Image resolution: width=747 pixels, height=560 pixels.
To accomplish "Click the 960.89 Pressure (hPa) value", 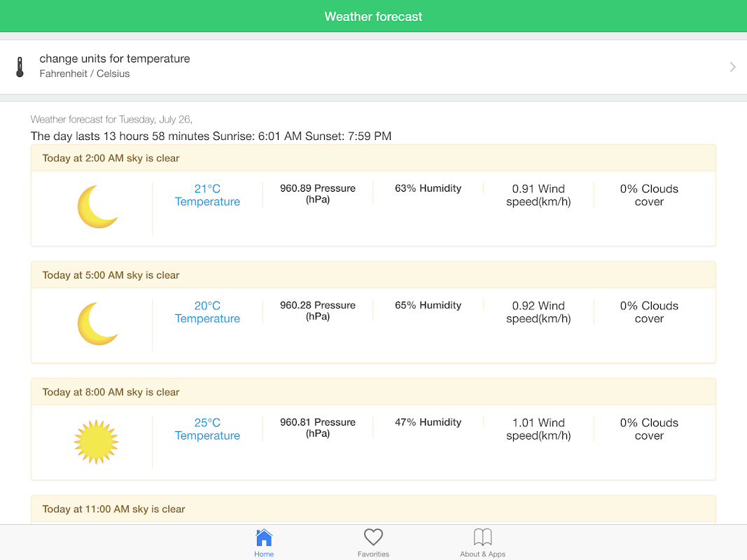I will 318,194.
